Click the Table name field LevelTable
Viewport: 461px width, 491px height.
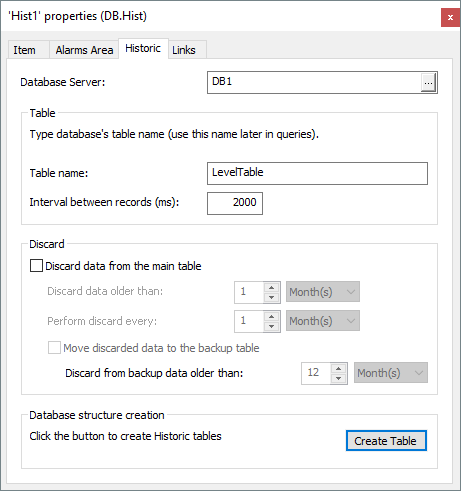point(317,173)
